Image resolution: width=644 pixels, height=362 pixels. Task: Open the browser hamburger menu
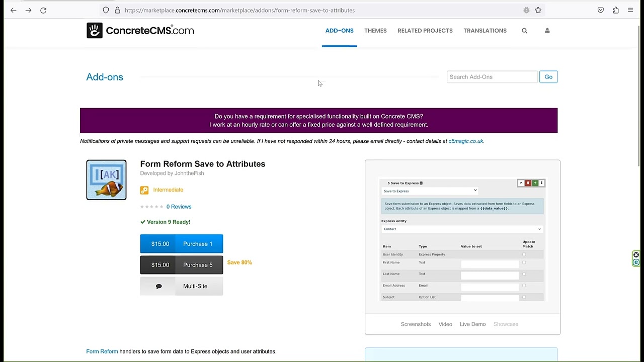(630, 10)
